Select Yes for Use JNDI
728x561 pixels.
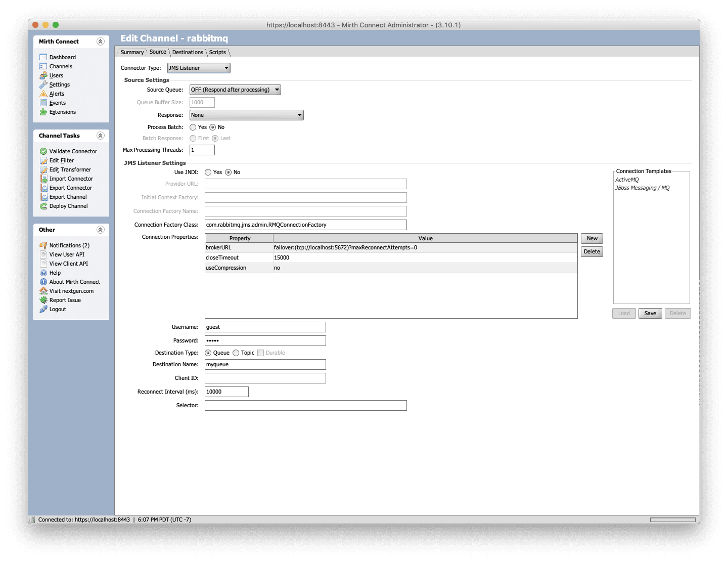(208, 172)
